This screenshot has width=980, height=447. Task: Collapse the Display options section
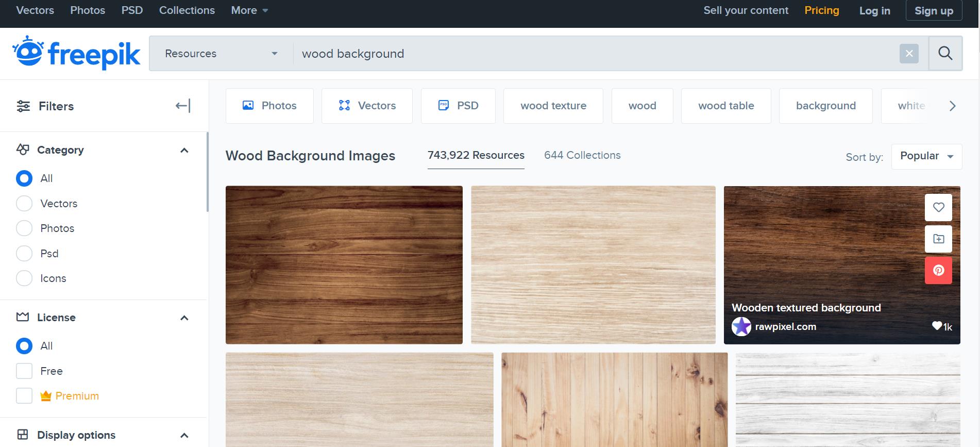[184, 435]
